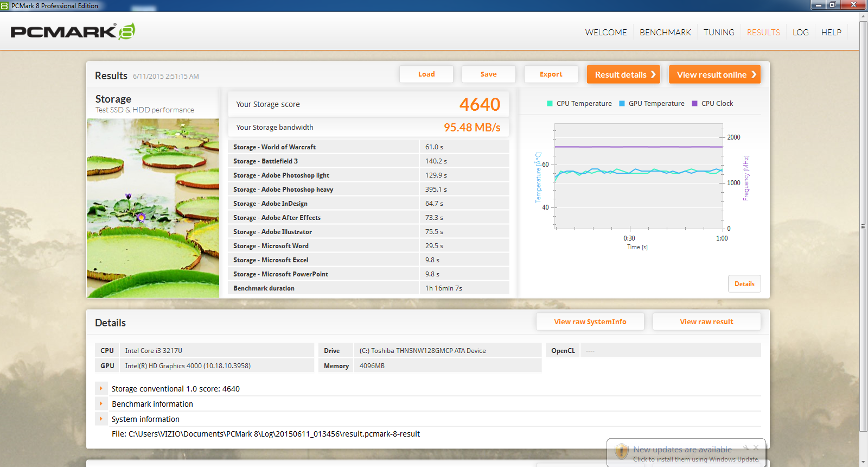868x467 pixels.
Task: Select Storage - Microsoft Excel row
Action: click(368, 260)
